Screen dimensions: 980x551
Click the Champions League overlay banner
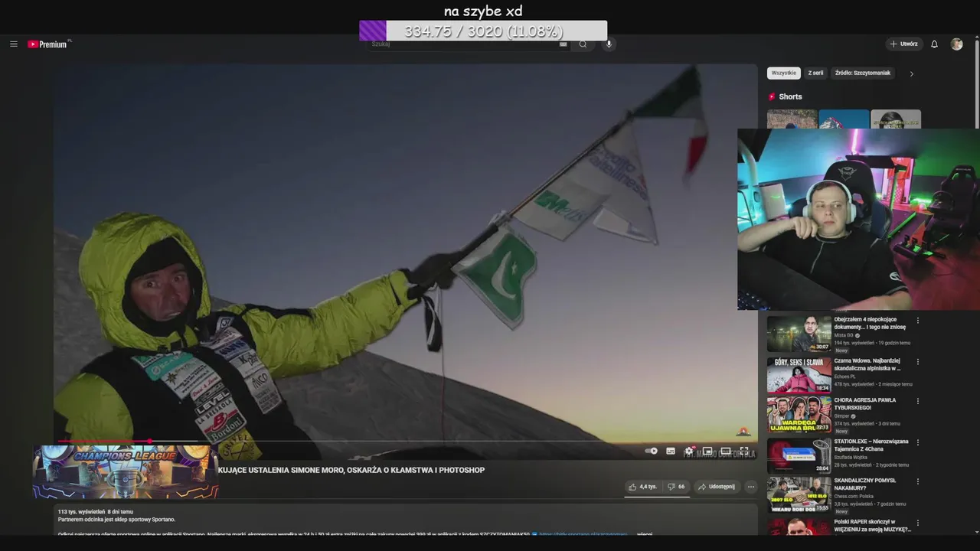point(125,472)
